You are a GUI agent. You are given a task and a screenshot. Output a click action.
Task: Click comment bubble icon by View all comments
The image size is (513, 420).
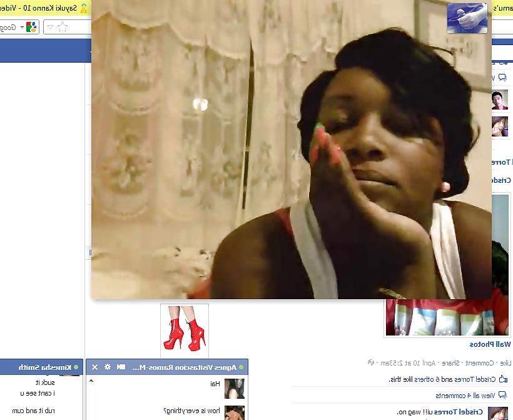[x=502, y=395]
